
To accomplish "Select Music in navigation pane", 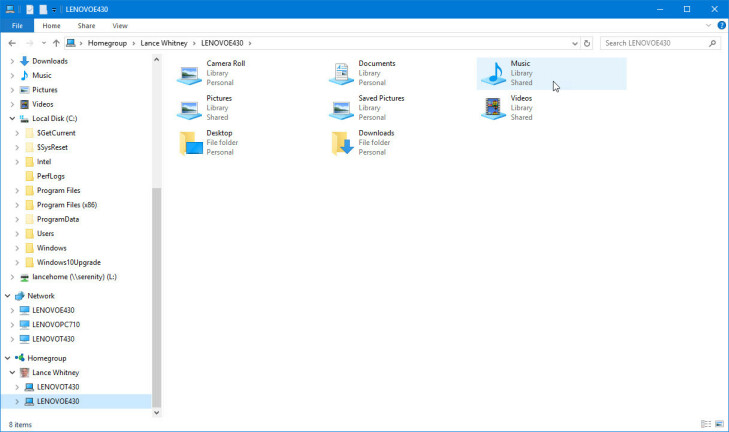I will point(42,75).
